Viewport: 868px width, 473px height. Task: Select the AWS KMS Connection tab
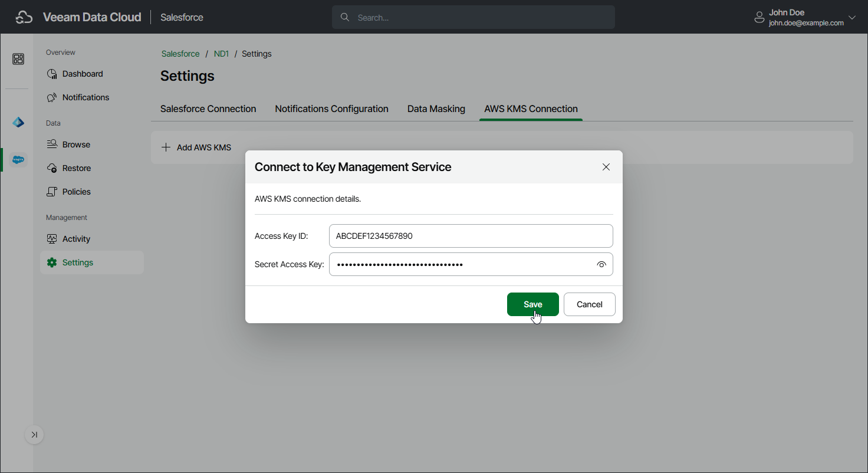click(x=531, y=109)
